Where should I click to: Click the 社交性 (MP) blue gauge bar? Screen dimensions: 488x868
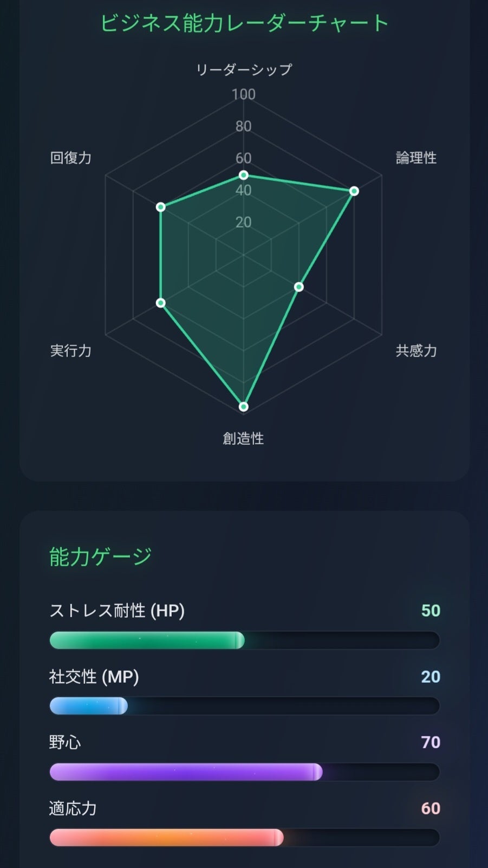[89, 706]
